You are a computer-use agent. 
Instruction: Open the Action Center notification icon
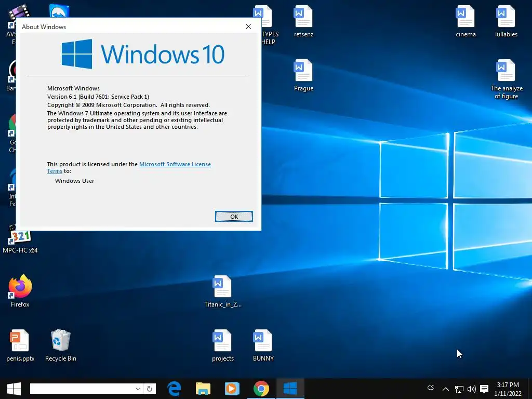484,389
